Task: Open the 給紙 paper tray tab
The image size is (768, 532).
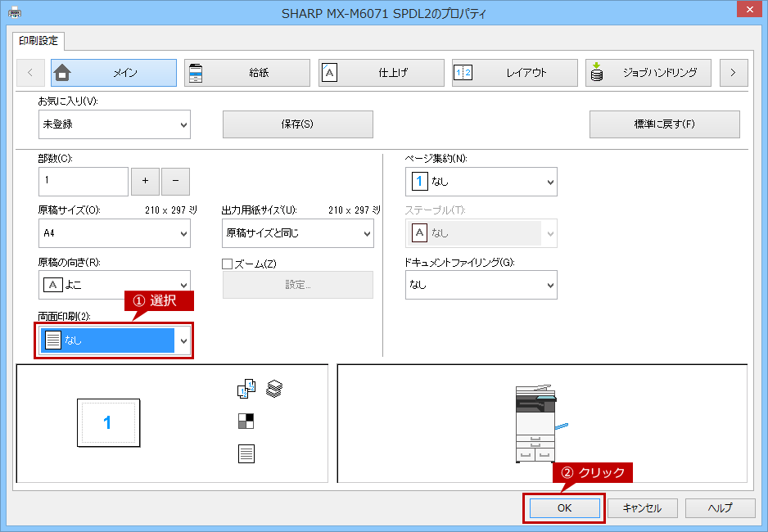Action: pos(247,73)
